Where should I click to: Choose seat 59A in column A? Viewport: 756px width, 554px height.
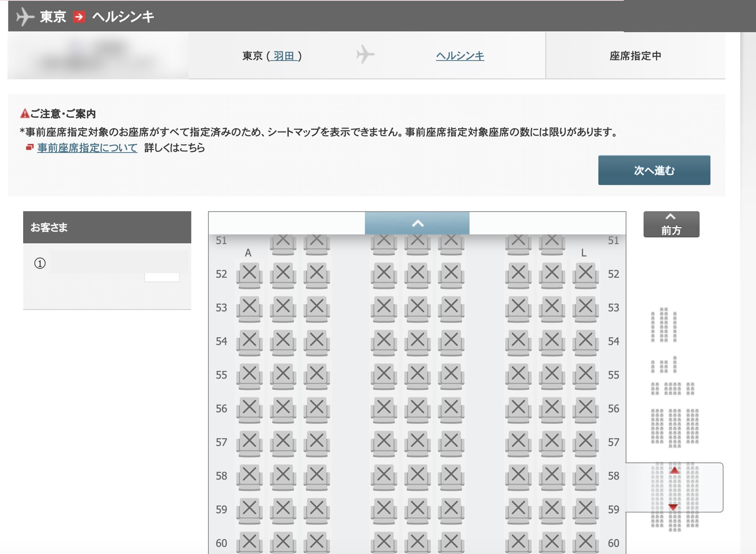(x=249, y=511)
